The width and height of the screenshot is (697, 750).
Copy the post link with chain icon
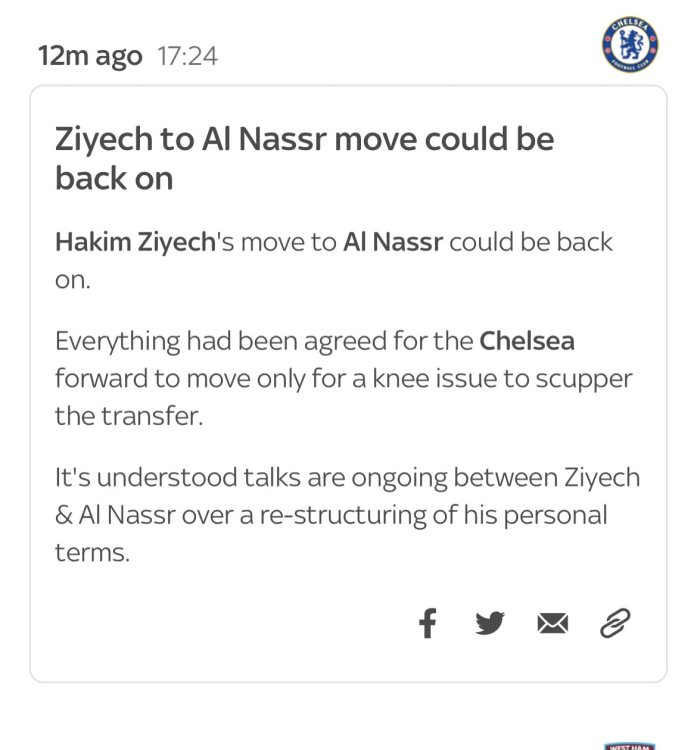click(x=615, y=623)
